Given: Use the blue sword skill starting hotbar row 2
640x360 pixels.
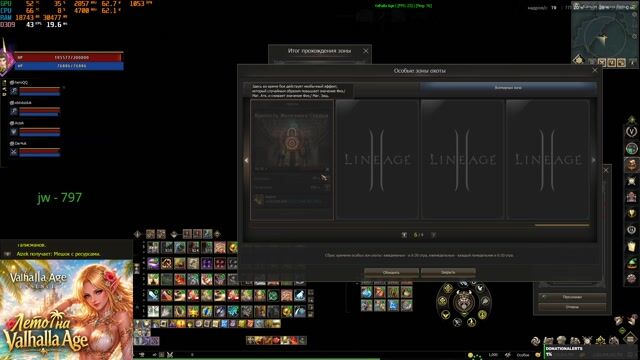Looking at the screenshot, I should 153,295.
